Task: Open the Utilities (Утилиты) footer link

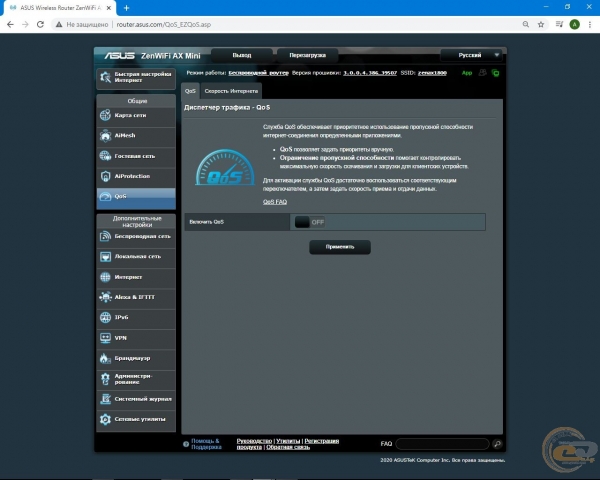Action: (x=288, y=441)
